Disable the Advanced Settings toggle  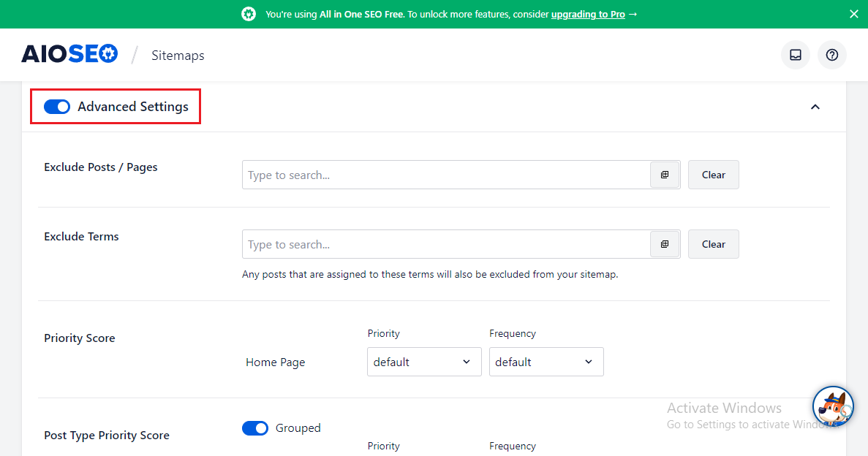point(56,107)
